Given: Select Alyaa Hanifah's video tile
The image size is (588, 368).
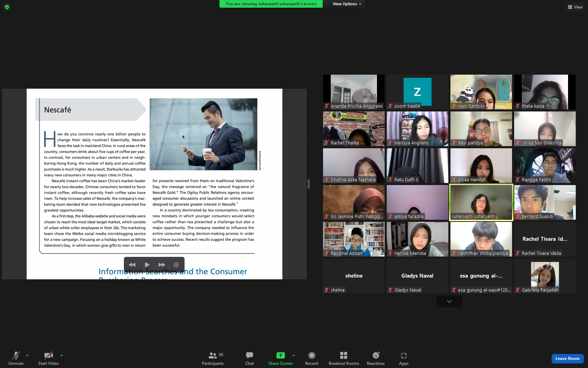Looking at the screenshot, I should [481, 165].
